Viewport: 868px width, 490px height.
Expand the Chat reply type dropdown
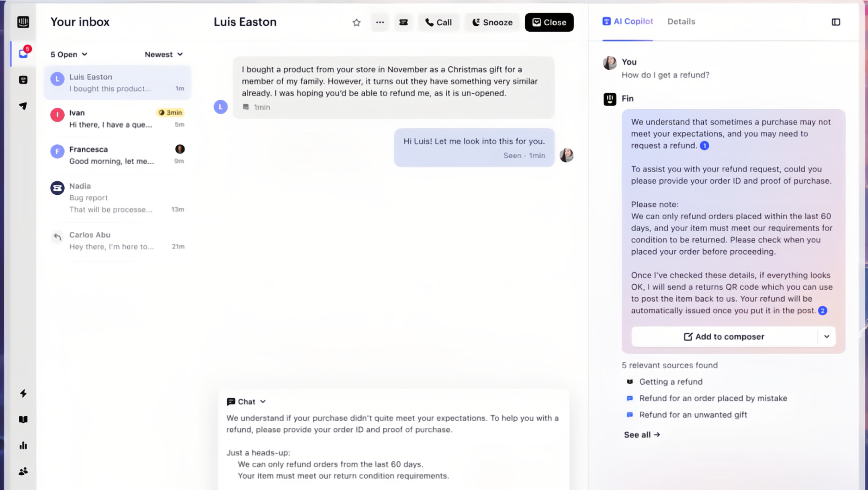tap(246, 402)
